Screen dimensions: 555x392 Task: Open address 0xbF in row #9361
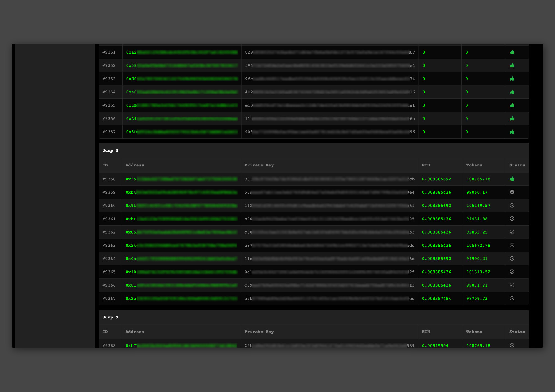click(x=181, y=219)
